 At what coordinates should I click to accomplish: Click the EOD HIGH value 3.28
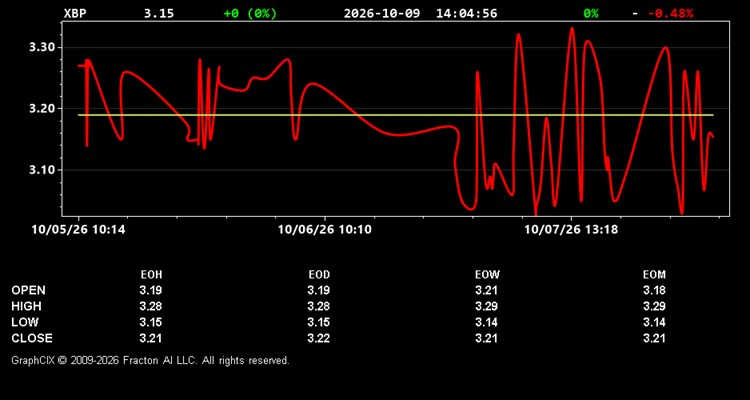coord(319,306)
